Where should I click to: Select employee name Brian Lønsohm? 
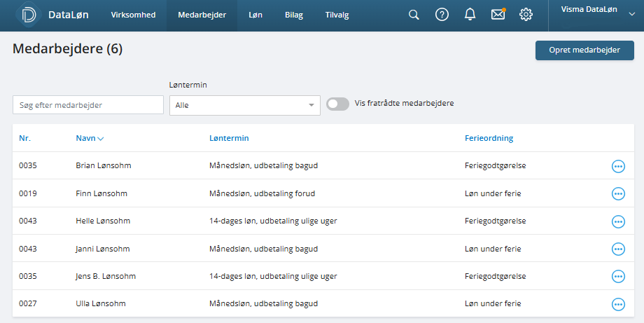104,165
